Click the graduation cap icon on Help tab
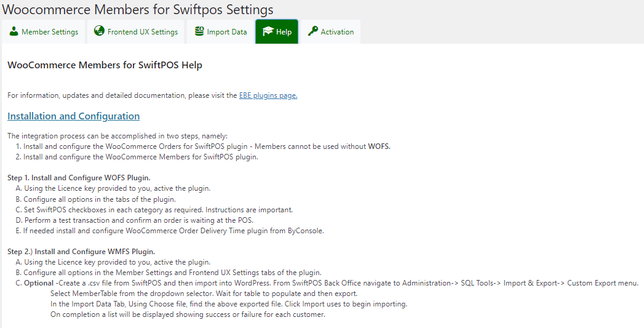The width and height of the screenshot is (644, 328). (268, 31)
